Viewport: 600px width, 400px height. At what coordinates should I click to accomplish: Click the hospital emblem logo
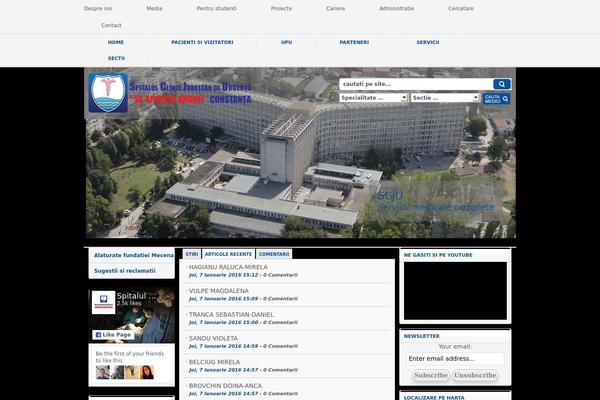[x=107, y=93]
